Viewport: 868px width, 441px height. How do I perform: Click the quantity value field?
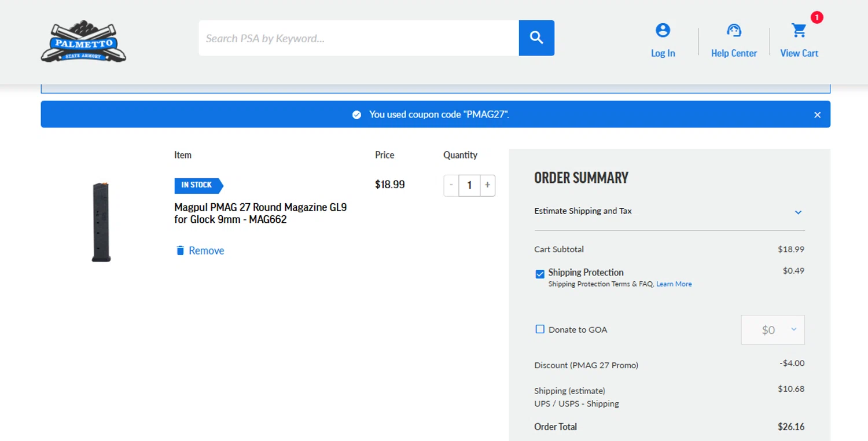pos(469,185)
